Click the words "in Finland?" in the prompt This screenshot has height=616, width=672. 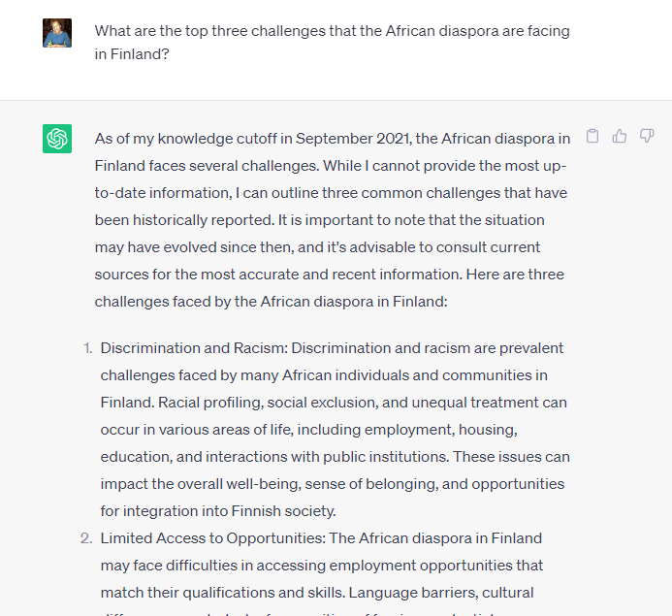pyautogui.click(x=132, y=54)
